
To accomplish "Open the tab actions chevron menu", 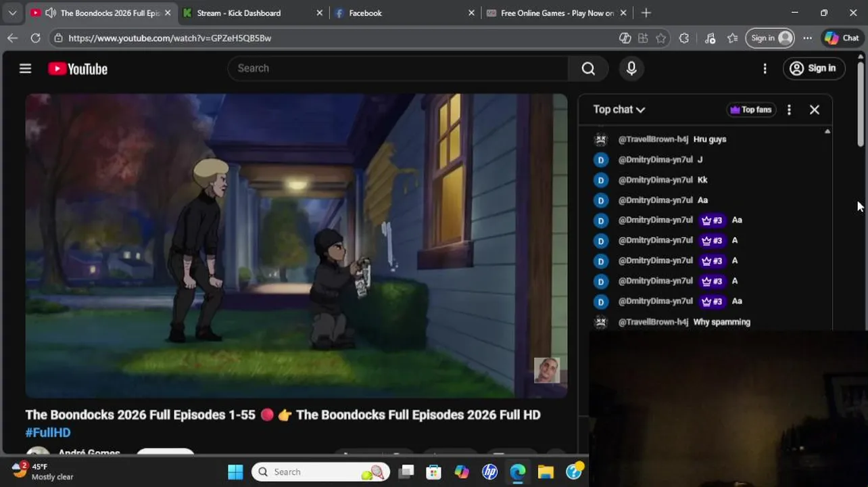I will coord(12,13).
